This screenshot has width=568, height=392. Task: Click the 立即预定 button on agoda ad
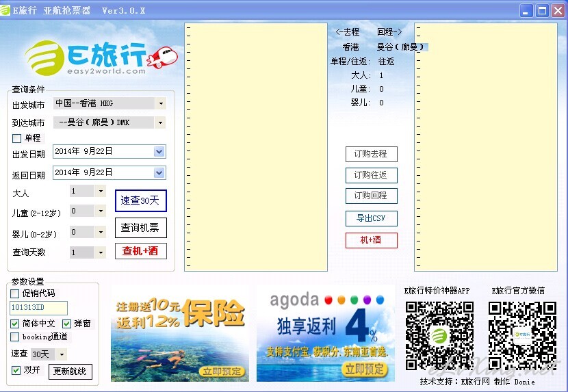coord(365,369)
